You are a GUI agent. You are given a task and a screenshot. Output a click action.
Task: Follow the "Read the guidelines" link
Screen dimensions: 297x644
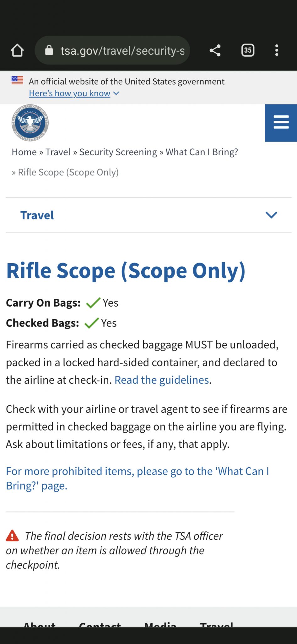coord(162,380)
